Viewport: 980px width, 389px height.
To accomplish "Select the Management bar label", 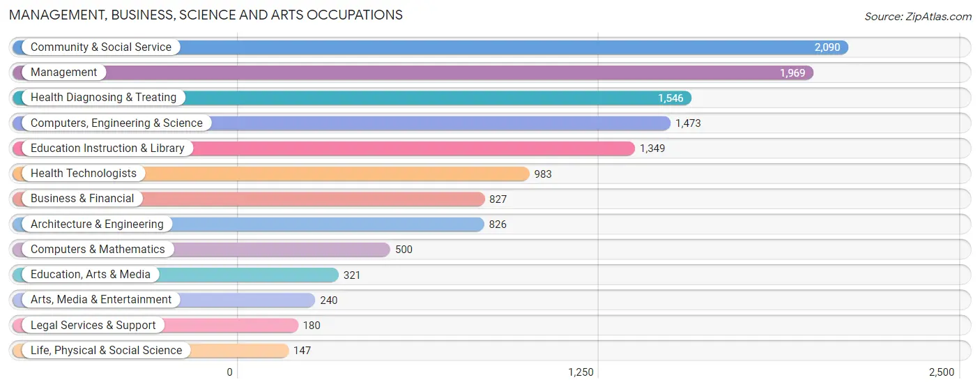I will (x=64, y=73).
